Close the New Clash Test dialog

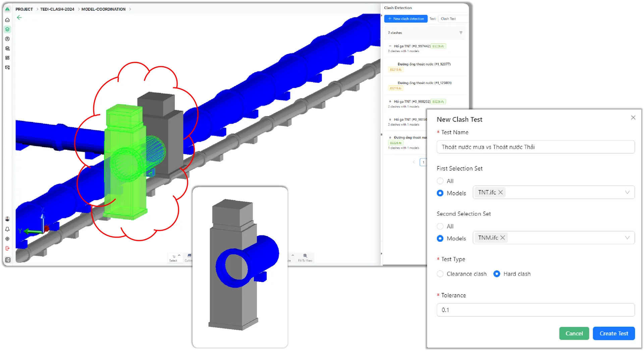click(633, 118)
